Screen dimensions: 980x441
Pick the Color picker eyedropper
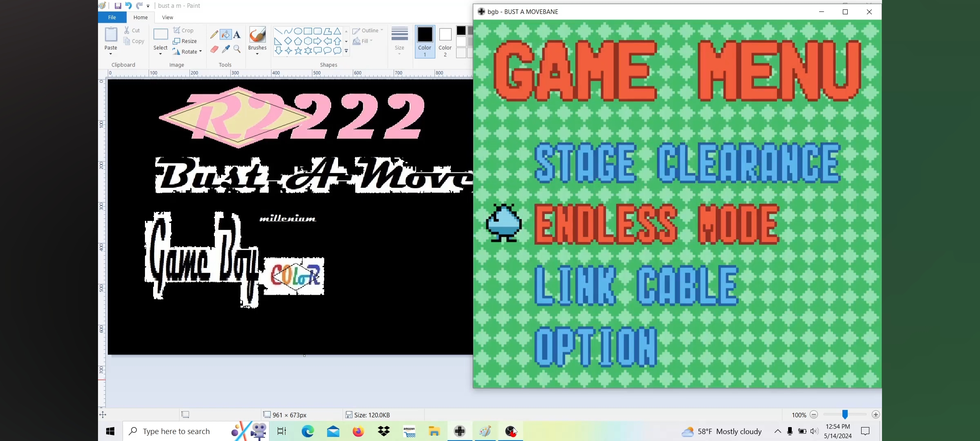tap(225, 49)
